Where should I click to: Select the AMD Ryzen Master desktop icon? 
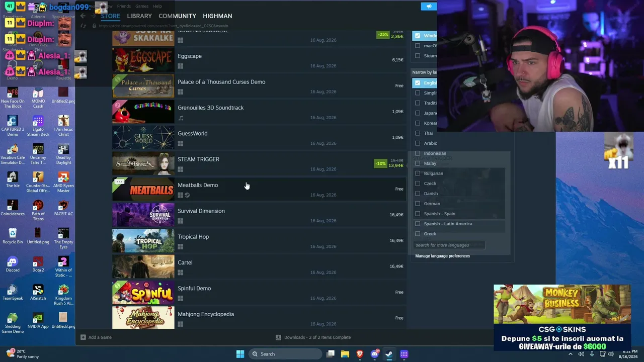(63, 183)
